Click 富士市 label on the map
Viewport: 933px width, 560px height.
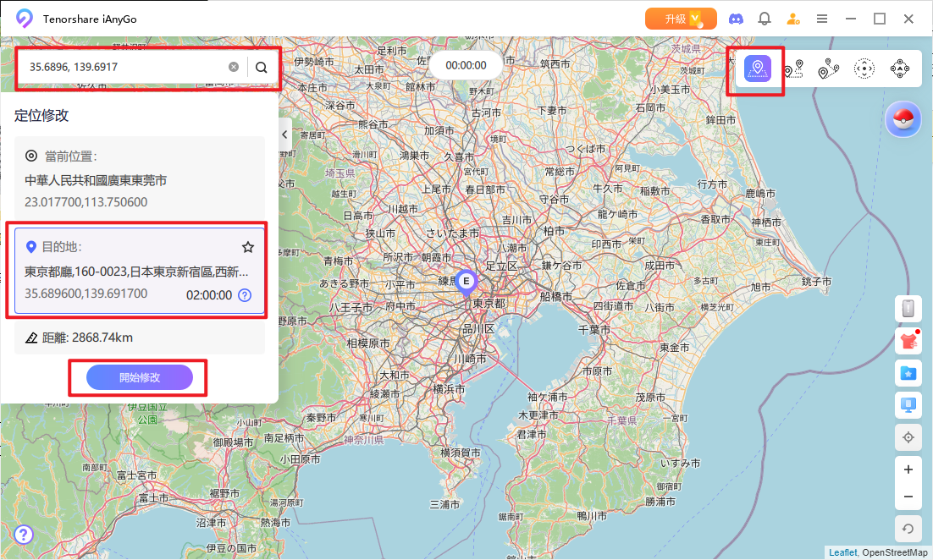(153, 498)
